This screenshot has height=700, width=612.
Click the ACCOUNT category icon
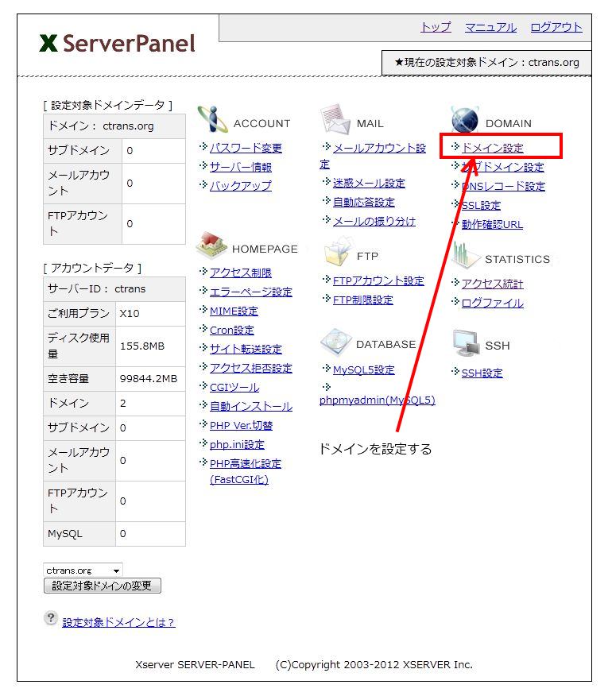point(212,120)
